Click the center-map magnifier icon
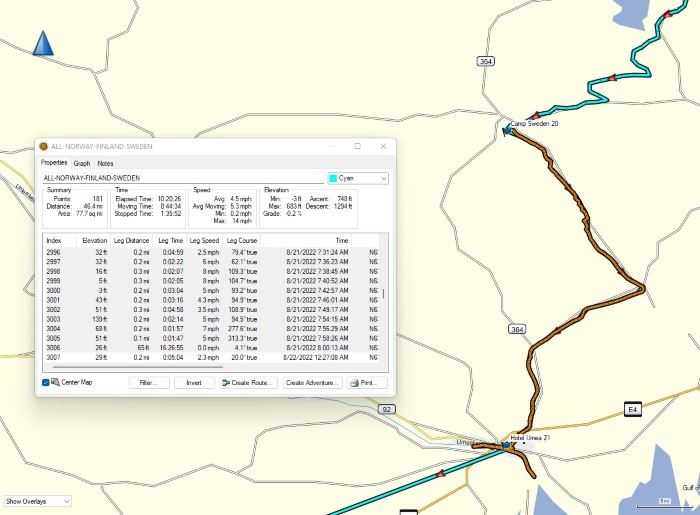 (x=55, y=382)
